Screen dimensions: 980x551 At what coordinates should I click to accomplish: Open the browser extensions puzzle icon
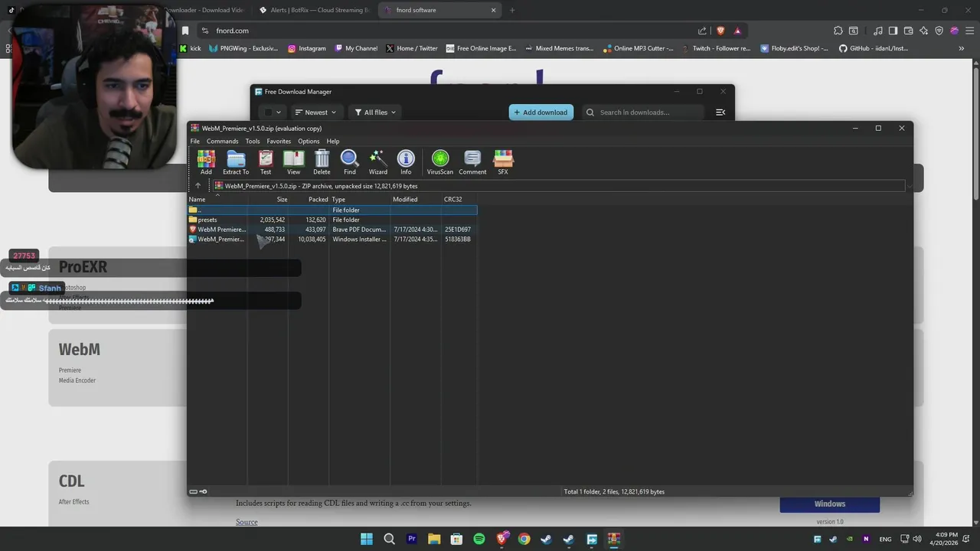(838, 31)
